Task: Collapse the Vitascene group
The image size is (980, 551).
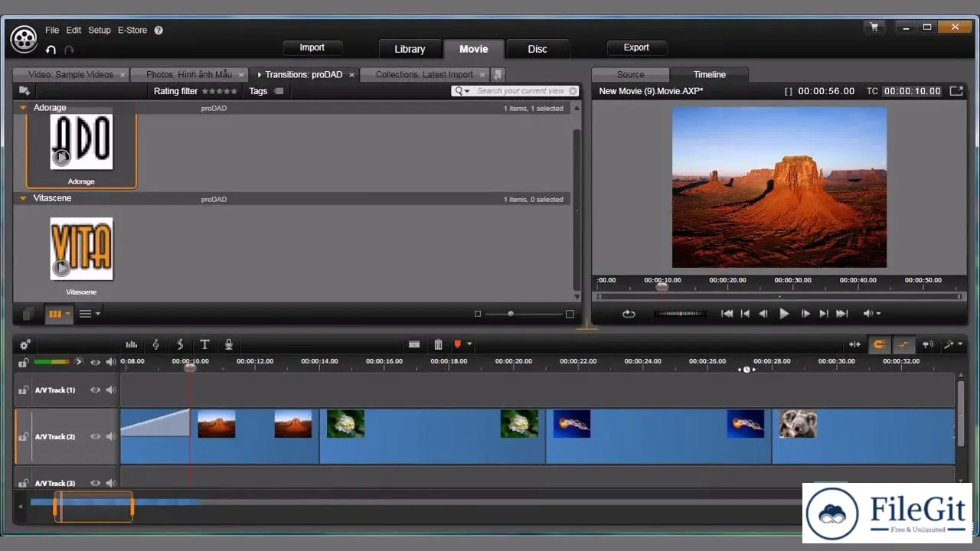Action: pos(24,198)
